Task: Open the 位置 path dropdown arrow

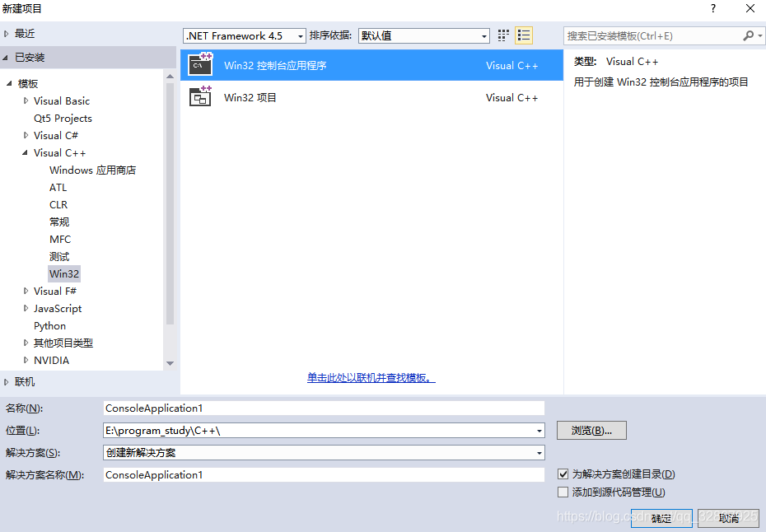Action: click(539, 431)
